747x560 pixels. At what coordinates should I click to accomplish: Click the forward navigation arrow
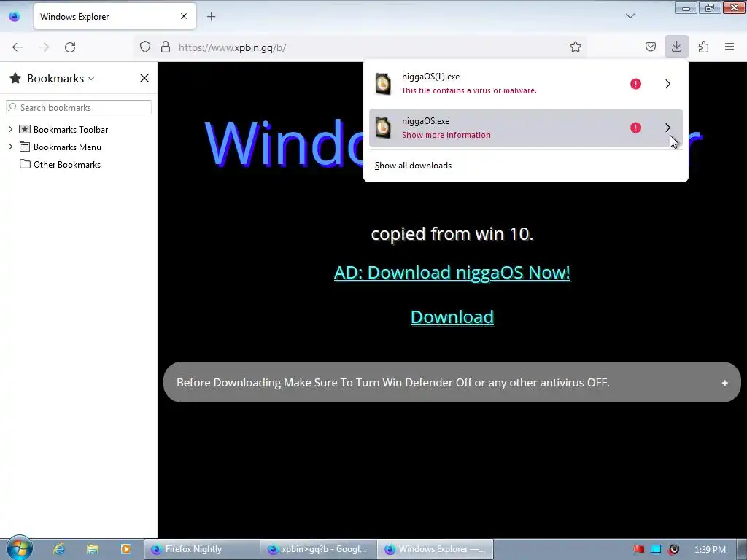click(x=44, y=47)
